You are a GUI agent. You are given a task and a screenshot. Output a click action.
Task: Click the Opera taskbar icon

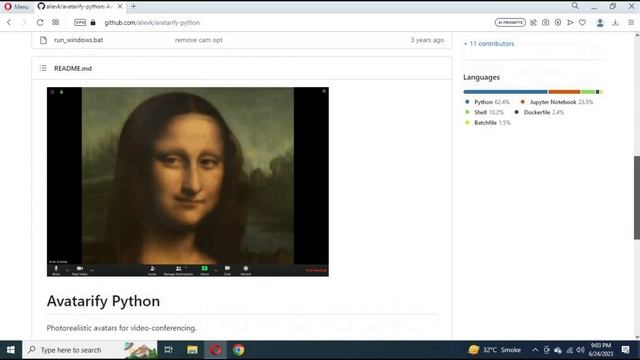(x=216, y=350)
